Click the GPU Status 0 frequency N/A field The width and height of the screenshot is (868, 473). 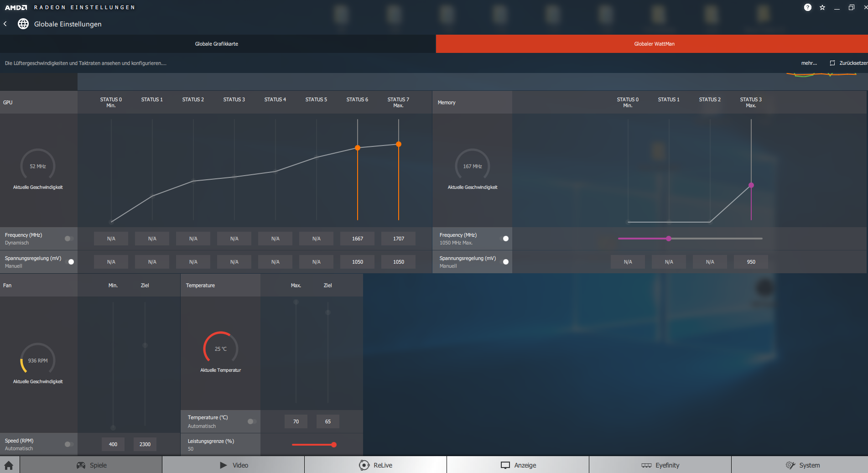(x=111, y=239)
